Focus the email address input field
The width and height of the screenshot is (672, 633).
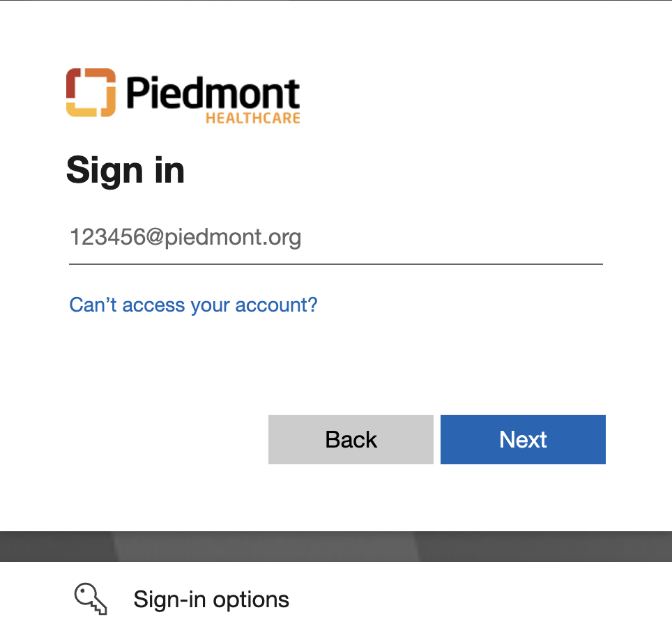[x=335, y=238]
